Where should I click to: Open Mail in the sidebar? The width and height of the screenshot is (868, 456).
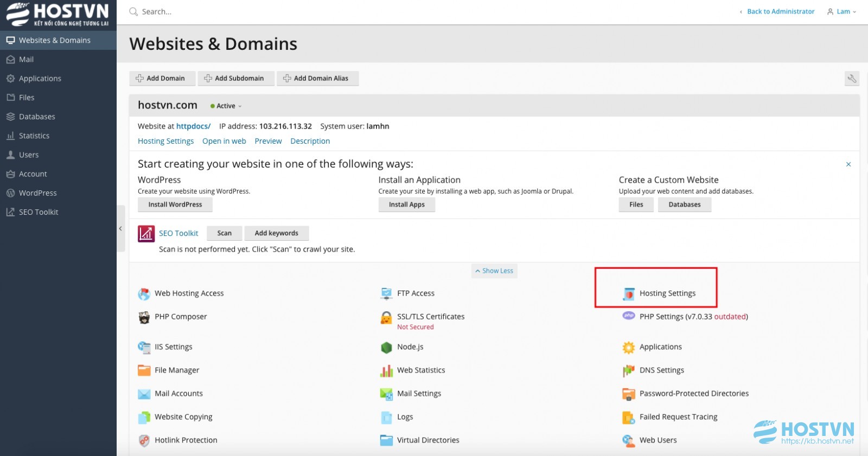(58, 60)
